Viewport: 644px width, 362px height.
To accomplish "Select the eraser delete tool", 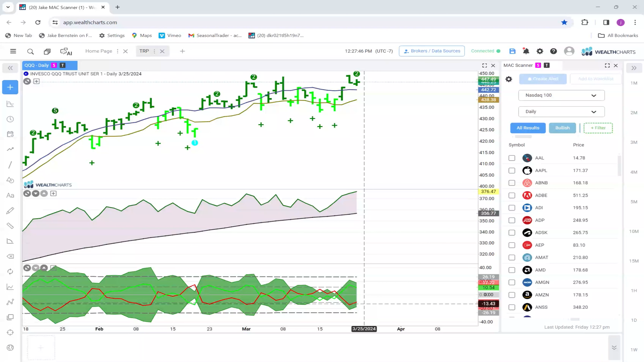I will 10,256.
